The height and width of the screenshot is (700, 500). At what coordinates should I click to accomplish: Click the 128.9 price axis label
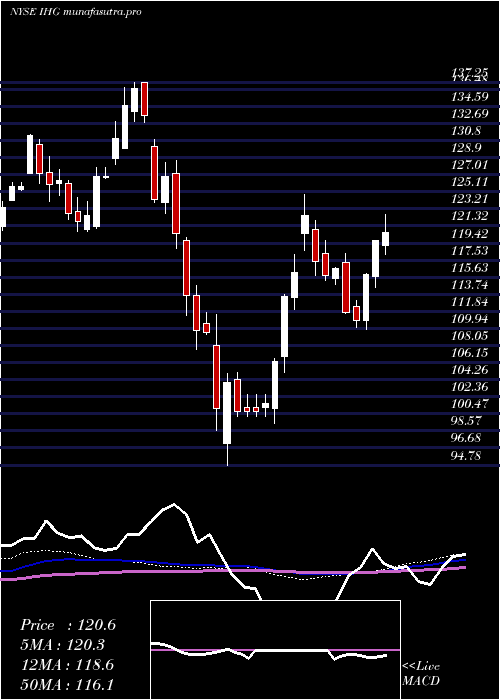pos(467,148)
